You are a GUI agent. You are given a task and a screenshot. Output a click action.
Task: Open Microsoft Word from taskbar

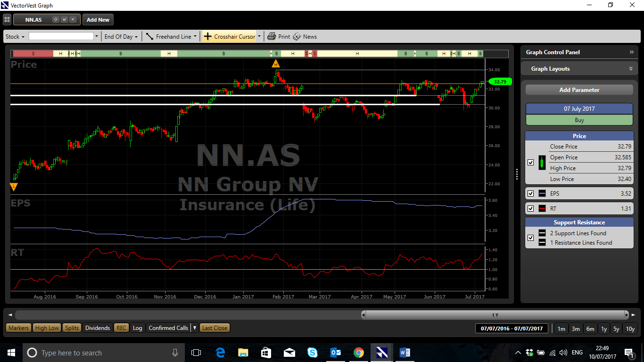[x=405, y=353]
